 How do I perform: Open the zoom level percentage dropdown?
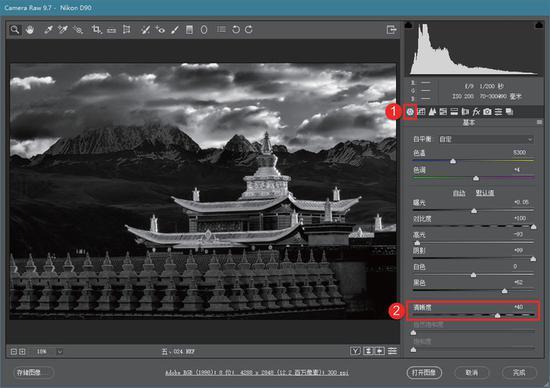(x=60, y=351)
